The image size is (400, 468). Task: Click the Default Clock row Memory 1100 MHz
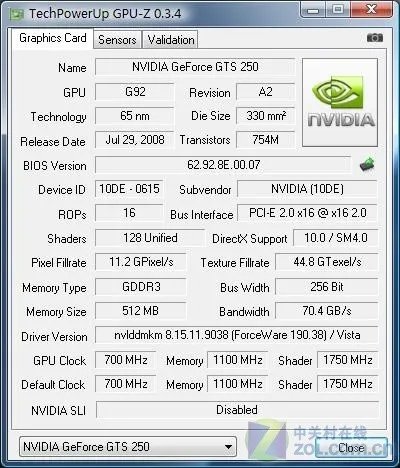237,384
